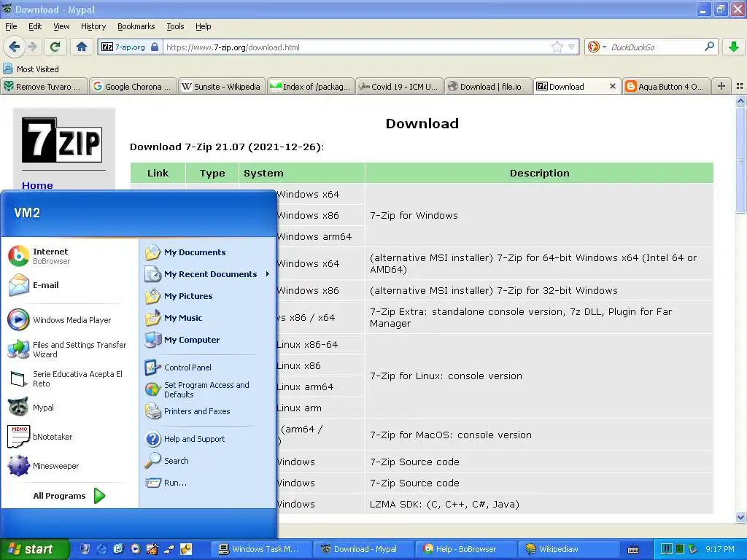This screenshot has height=560, width=747.
Task: Expand My Recent Documents submenu
Action: 207,274
